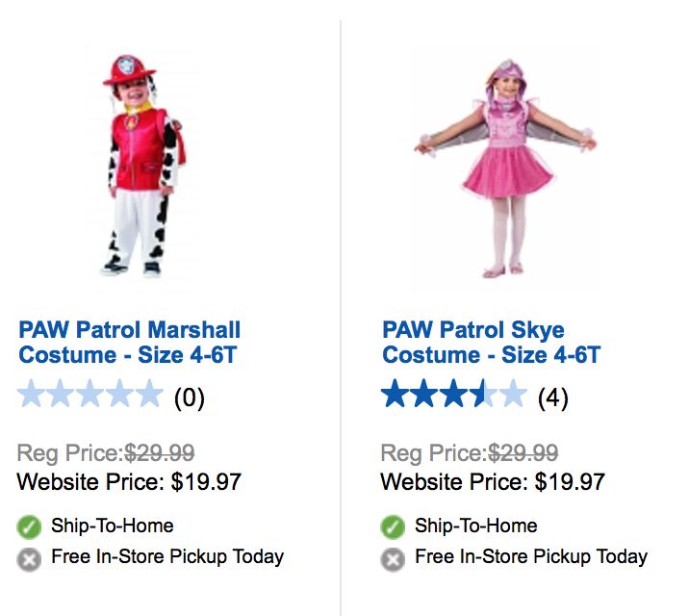Select the Ship-To-Home label for Marshall costume
The height and width of the screenshot is (616, 689).
(x=112, y=526)
